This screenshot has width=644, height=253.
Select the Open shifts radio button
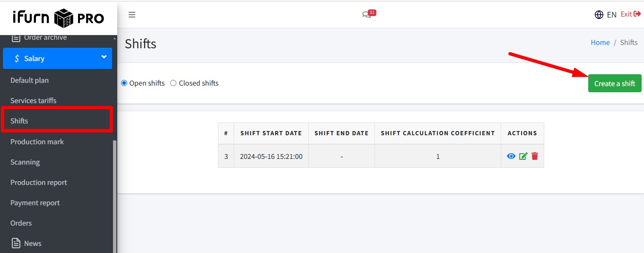(124, 83)
